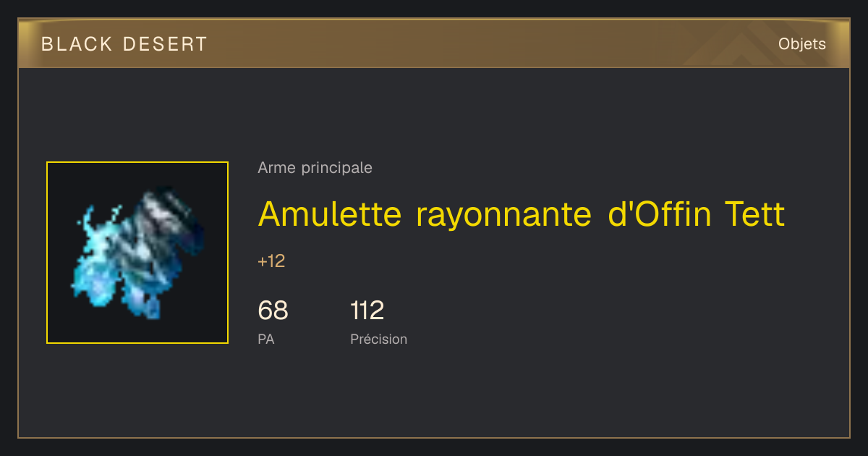Viewport: 868px width, 456px height.
Task: Click the Amulette rayonnante d'Offin Tett item name
Action: pyautogui.click(x=521, y=214)
